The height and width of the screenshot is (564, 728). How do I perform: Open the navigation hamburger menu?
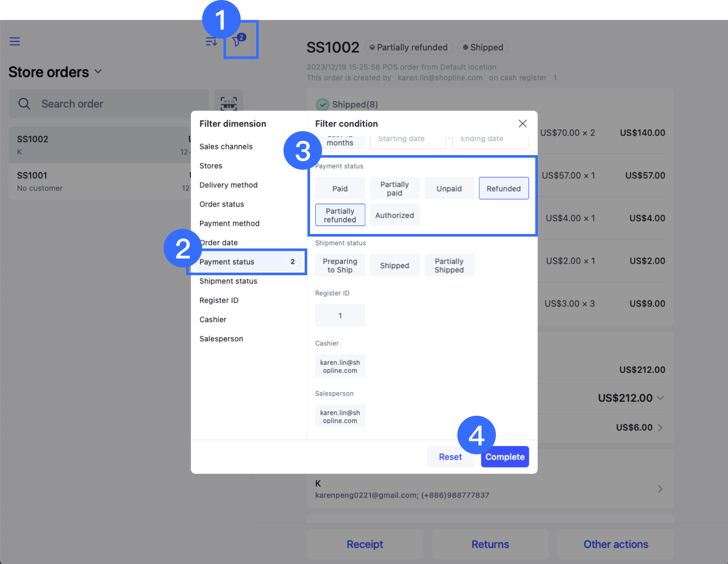point(15,41)
